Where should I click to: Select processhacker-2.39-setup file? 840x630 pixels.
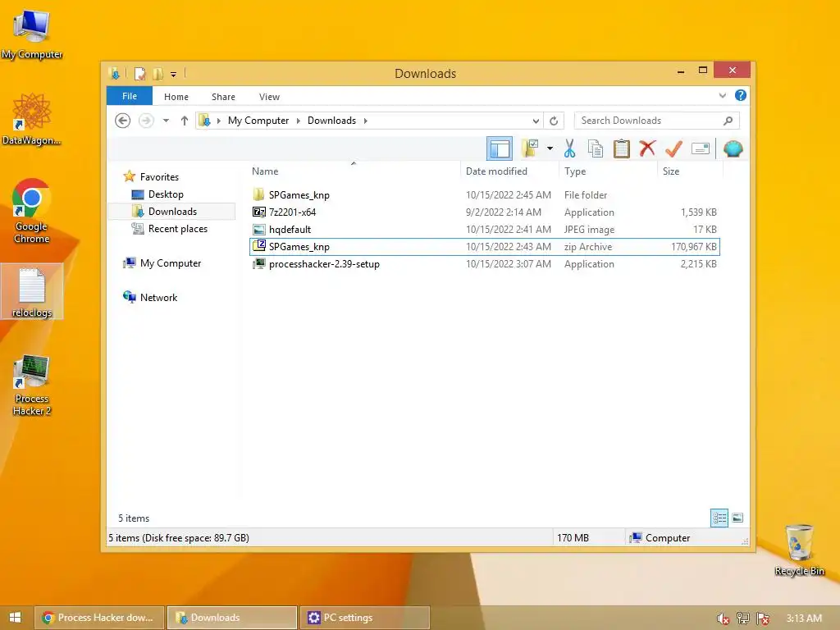(485, 263)
